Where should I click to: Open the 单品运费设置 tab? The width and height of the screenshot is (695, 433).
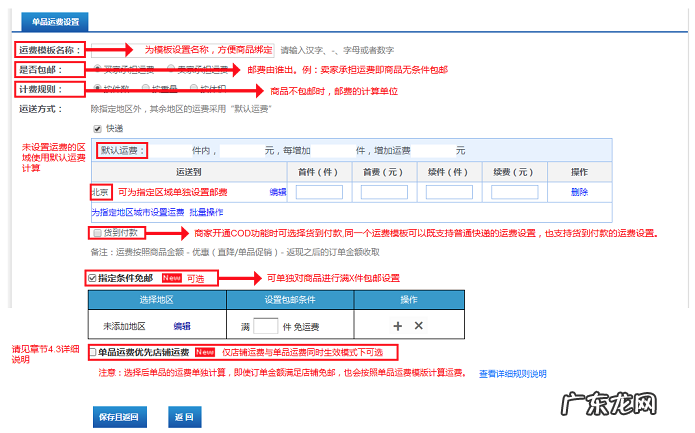click(x=55, y=22)
